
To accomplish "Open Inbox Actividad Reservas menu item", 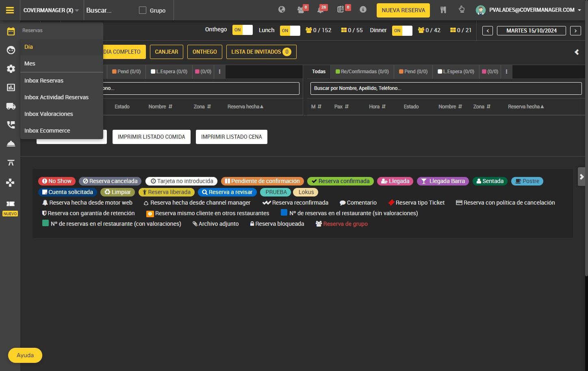I will click(62, 97).
